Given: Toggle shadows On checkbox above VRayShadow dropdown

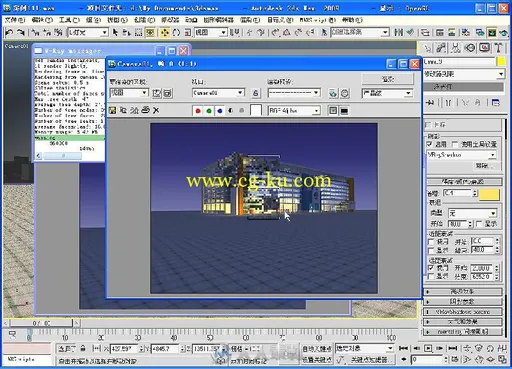Looking at the screenshot, I should point(430,144).
